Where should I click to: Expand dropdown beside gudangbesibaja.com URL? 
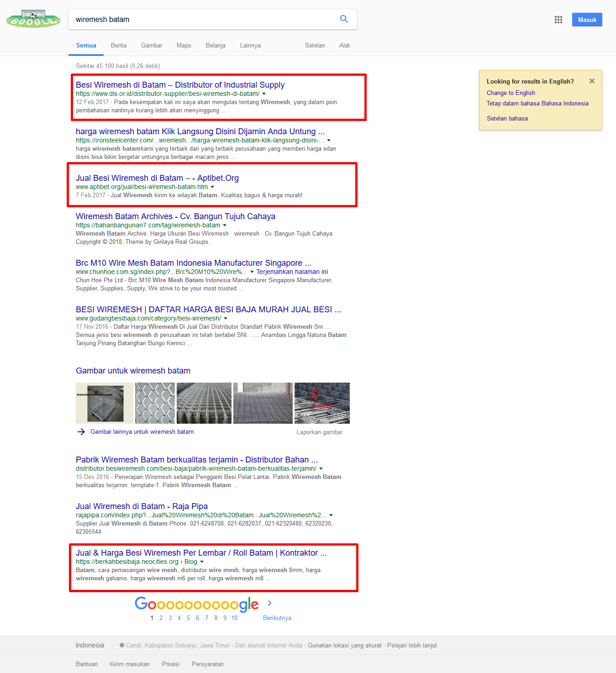click(x=226, y=319)
